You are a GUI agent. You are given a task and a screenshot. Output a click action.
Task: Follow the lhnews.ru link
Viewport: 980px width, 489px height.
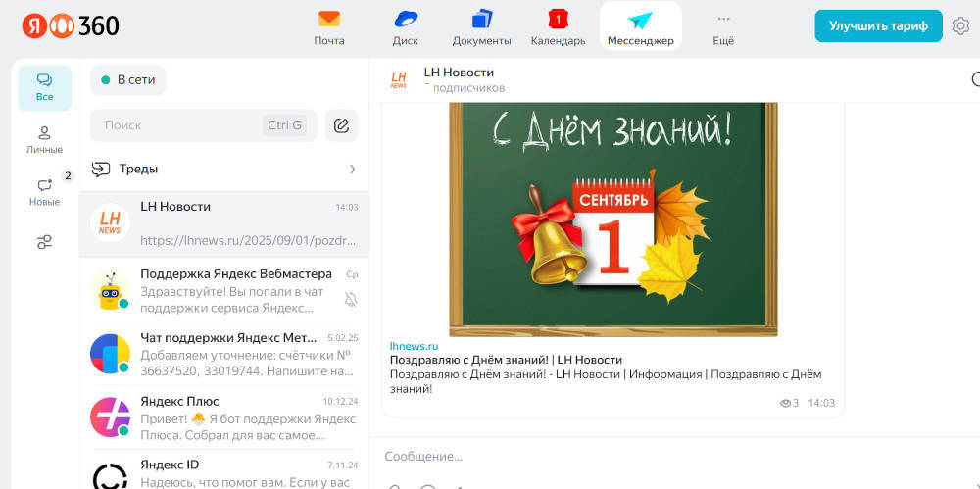coord(414,346)
